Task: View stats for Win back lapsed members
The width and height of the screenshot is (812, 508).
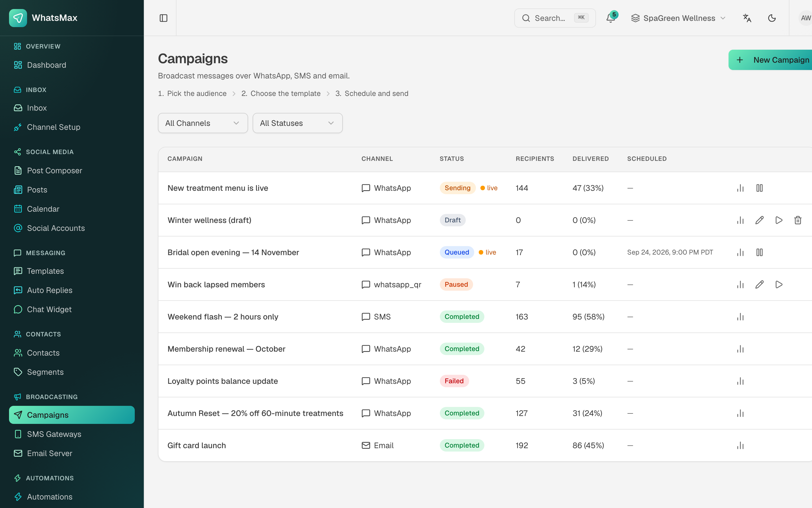Action: click(x=740, y=284)
